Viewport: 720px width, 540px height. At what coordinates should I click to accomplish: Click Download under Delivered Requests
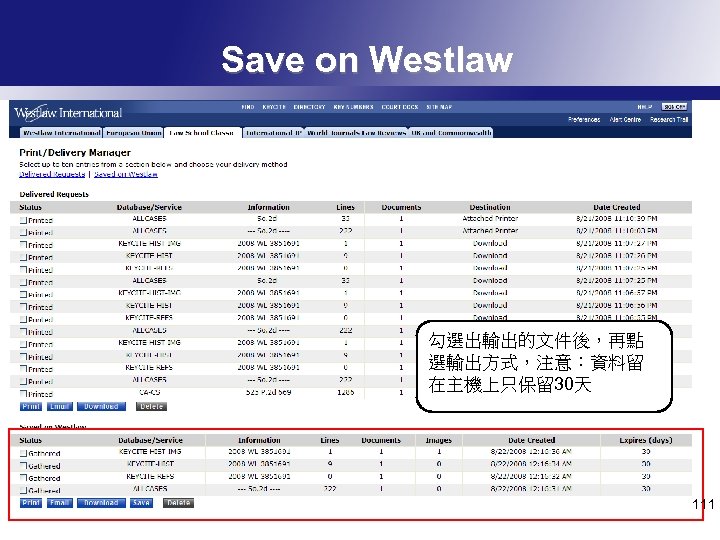coord(101,406)
